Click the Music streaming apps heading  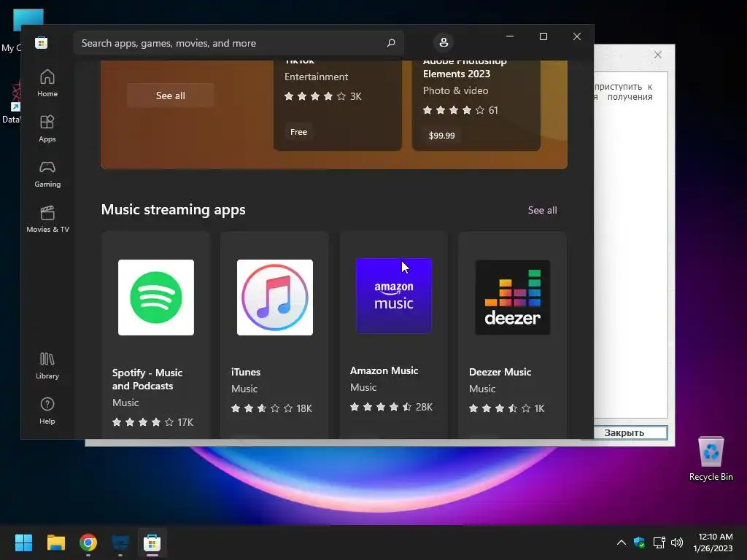click(x=174, y=209)
